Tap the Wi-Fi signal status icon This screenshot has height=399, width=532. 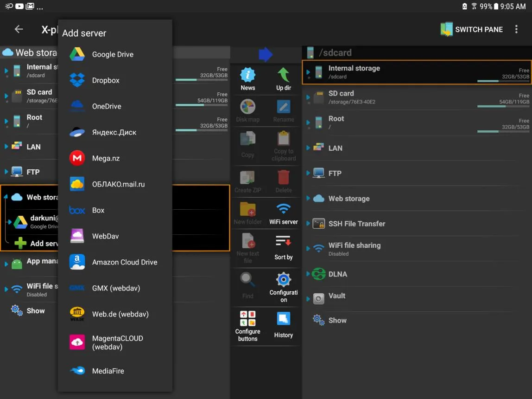[x=474, y=6]
